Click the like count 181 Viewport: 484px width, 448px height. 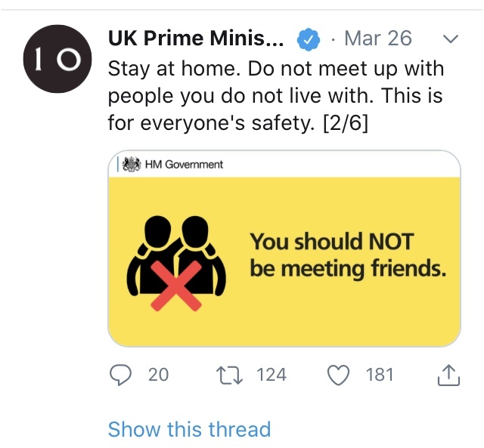click(x=380, y=374)
